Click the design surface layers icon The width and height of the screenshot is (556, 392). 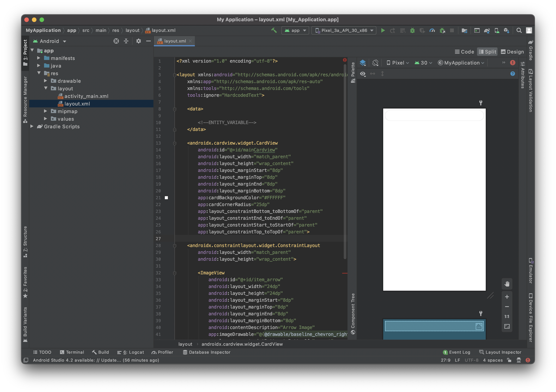[363, 63]
